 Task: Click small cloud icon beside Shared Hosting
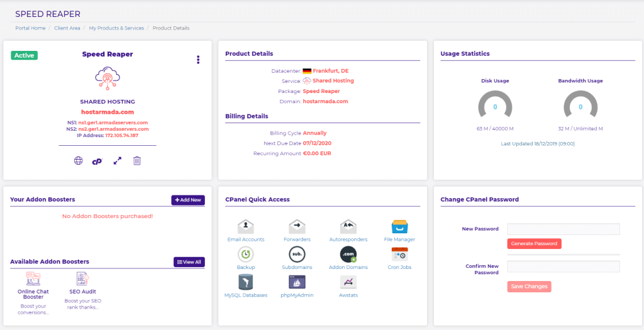pos(307,81)
